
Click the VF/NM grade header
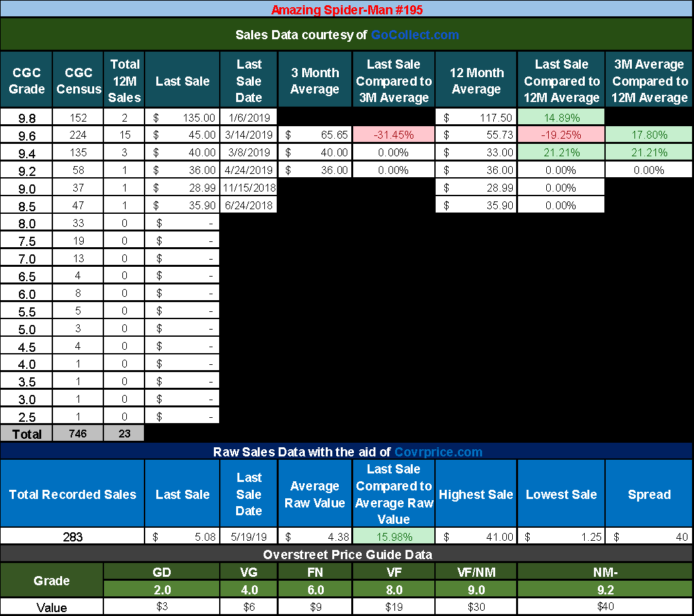coord(476,572)
